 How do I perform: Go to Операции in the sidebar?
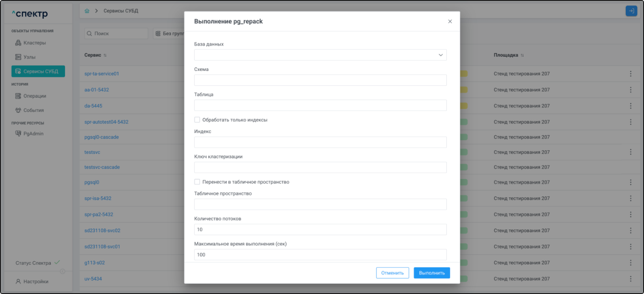pos(35,96)
